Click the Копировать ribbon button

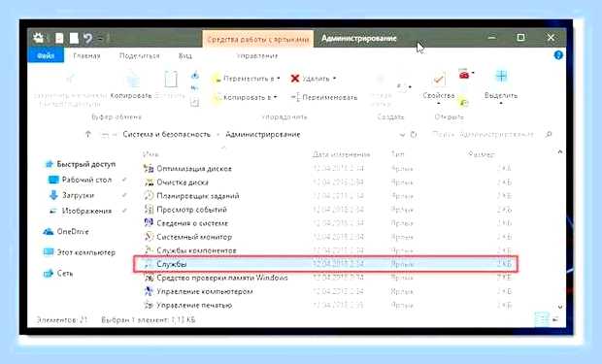point(132,84)
